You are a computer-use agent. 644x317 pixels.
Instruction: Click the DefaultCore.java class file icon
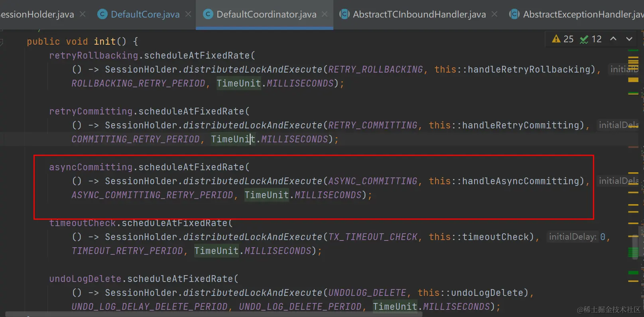click(x=102, y=14)
